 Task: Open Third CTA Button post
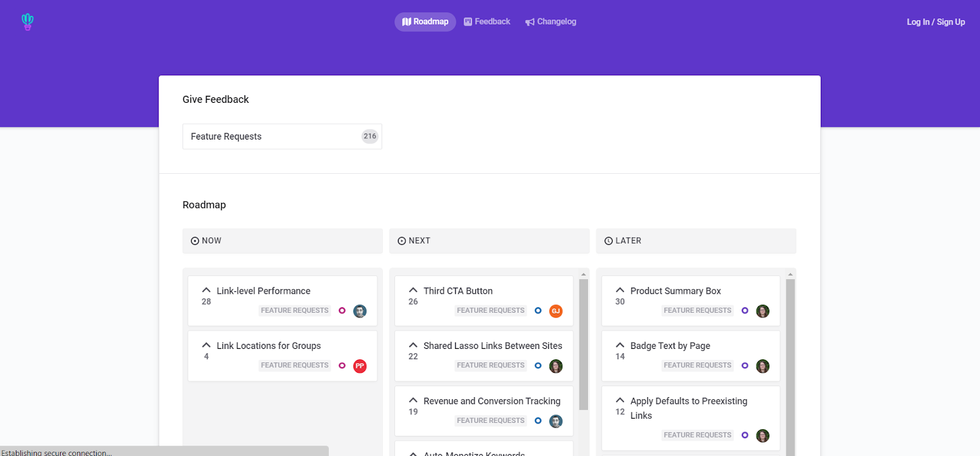tap(458, 291)
